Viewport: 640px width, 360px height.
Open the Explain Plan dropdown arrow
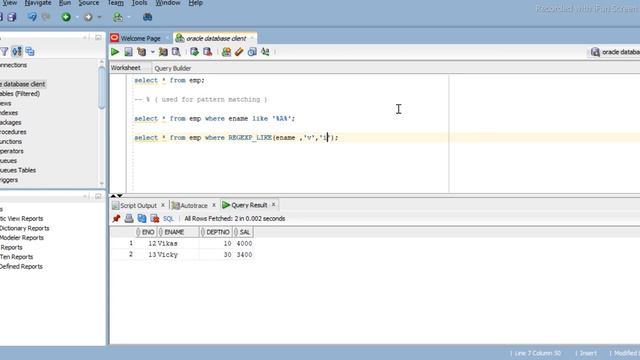pos(152,52)
